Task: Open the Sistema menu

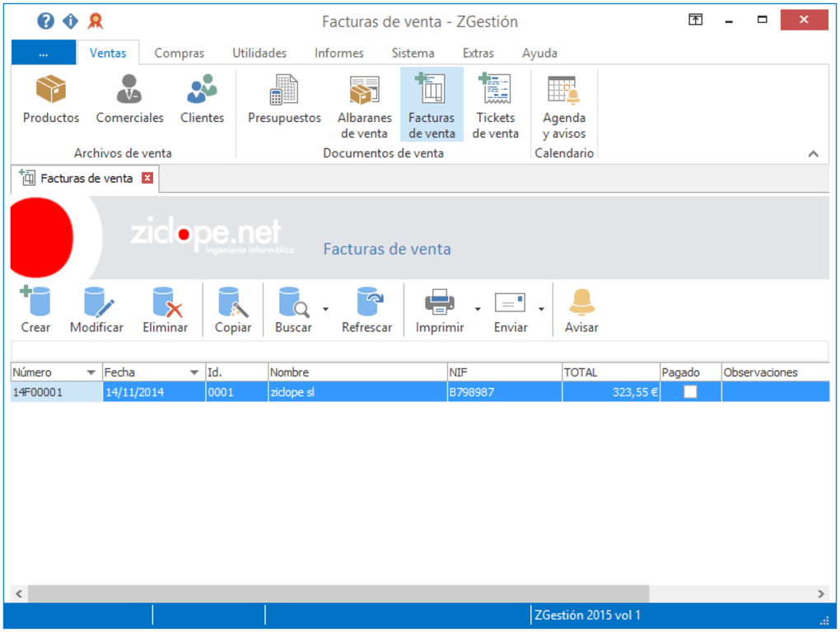Action: pos(413,53)
